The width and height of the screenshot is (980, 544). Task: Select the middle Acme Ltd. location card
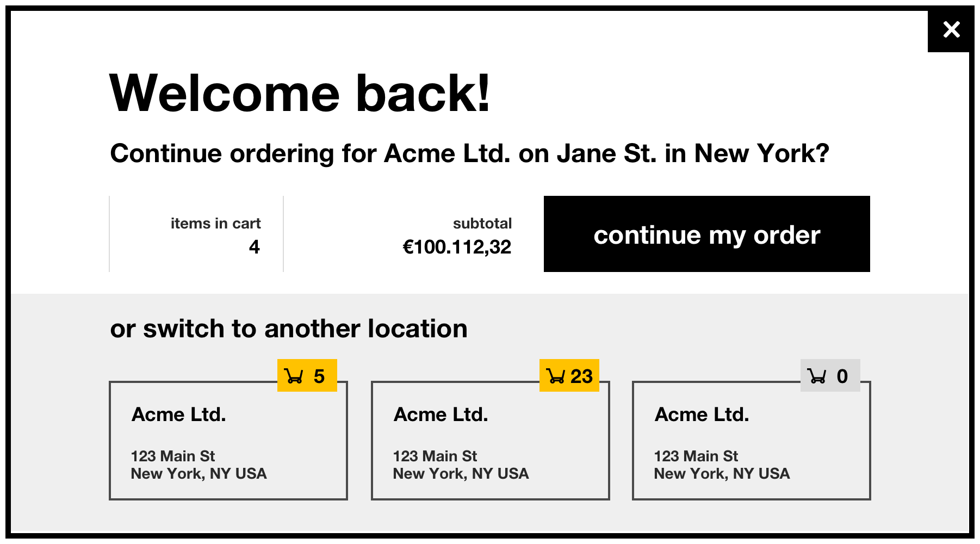tap(491, 441)
